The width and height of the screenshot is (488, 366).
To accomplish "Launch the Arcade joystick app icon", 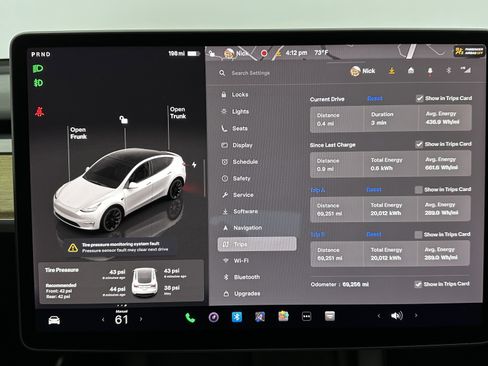I will 260,317.
